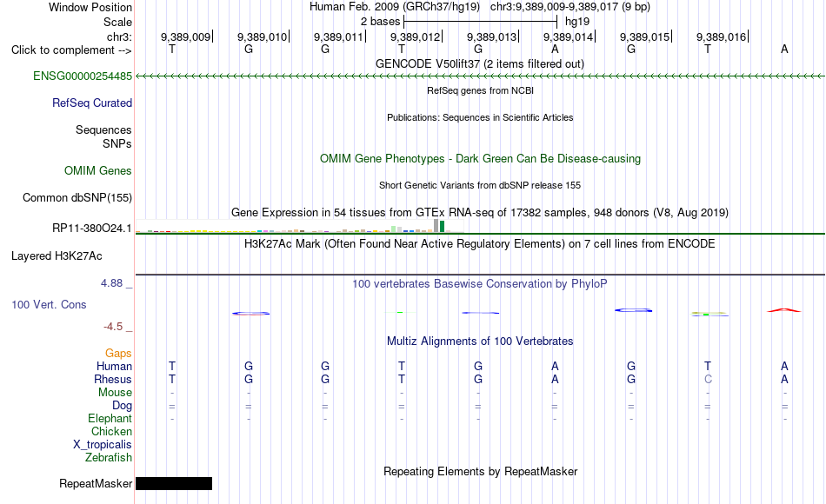This screenshot has height=504, width=826.
Task: Select the Rhesus alignment row label
Action: click(x=113, y=379)
